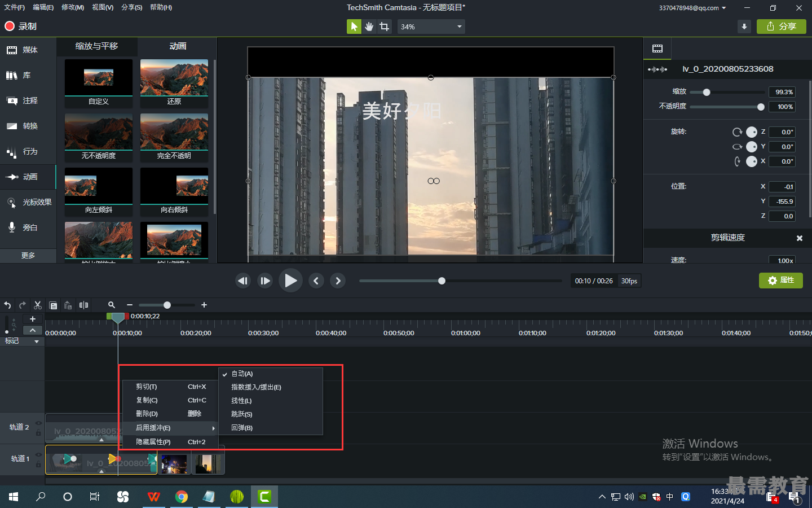Open the 注释 annotations panel
812x508 pixels.
(28, 100)
